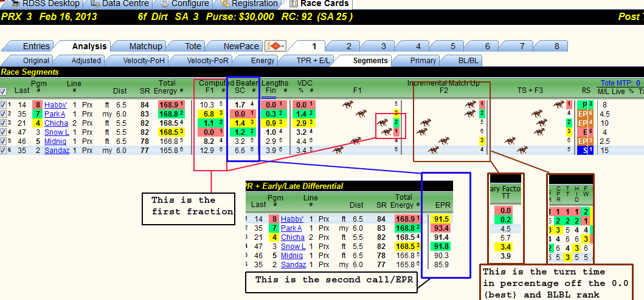Open Snow L link in Race Segments table
The image size is (644, 300).
coord(57,132)
